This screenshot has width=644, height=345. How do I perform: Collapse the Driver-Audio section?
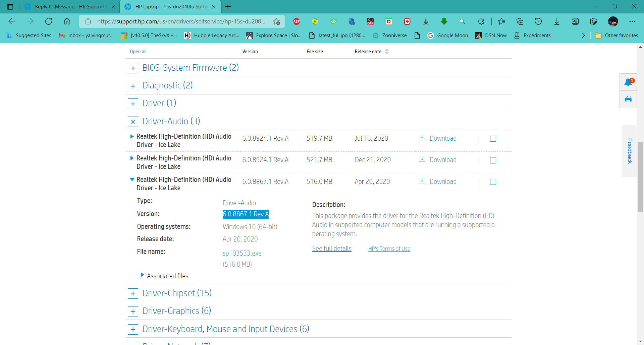[x=133, y=121]
